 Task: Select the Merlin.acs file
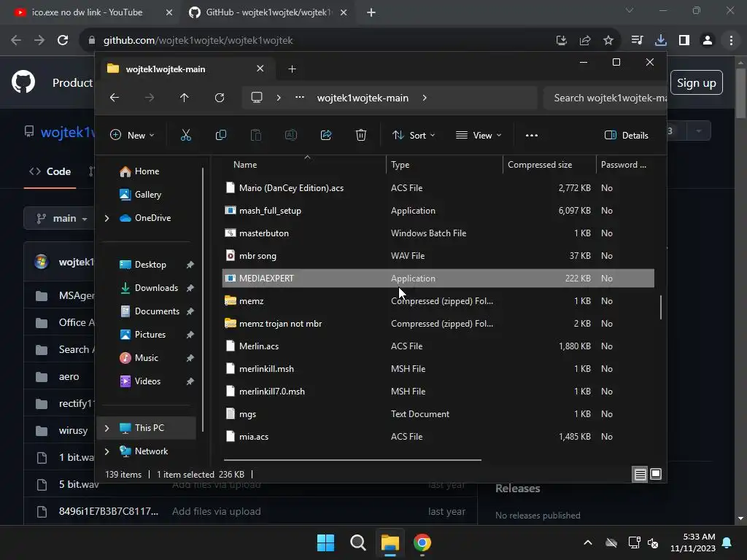(x=438, y=346)
